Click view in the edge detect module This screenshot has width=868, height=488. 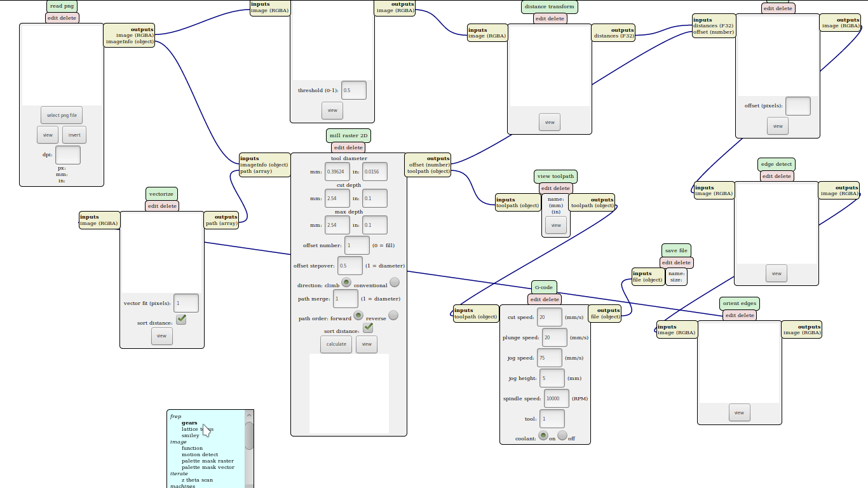[x=776, y=273]
